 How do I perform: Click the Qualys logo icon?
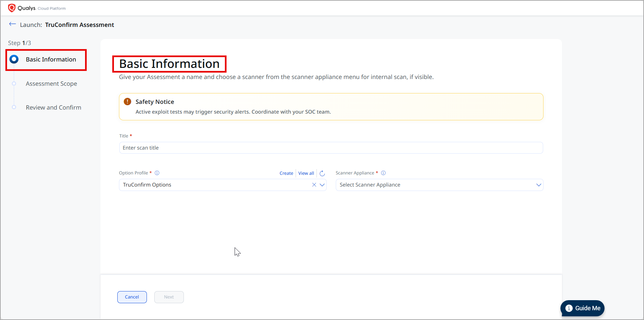pos(12,8)
